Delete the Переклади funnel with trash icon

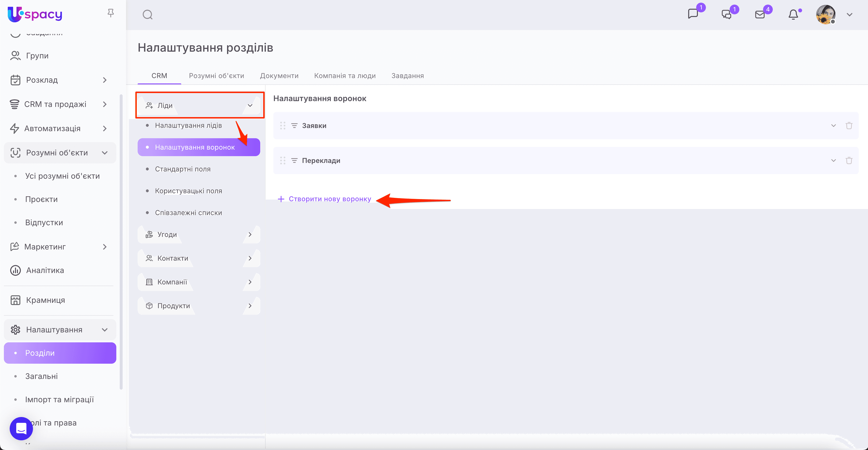[849, 161]
